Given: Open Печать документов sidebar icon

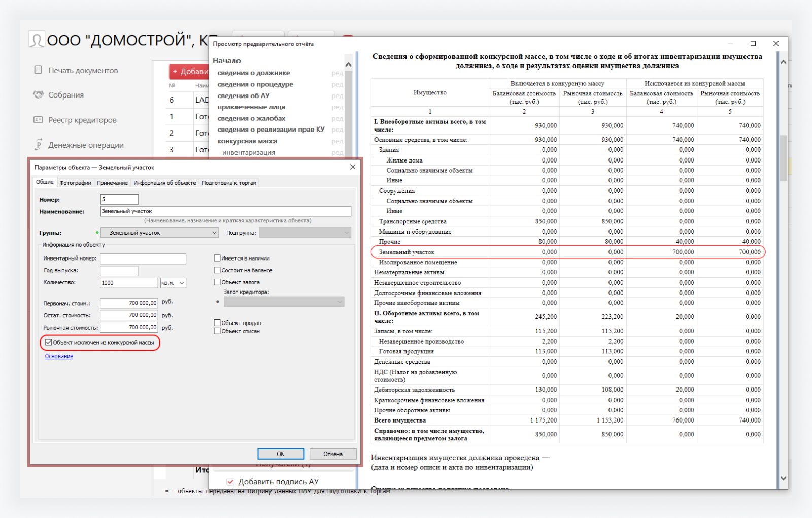Looking at the screenshot, I should coord(38,70).
